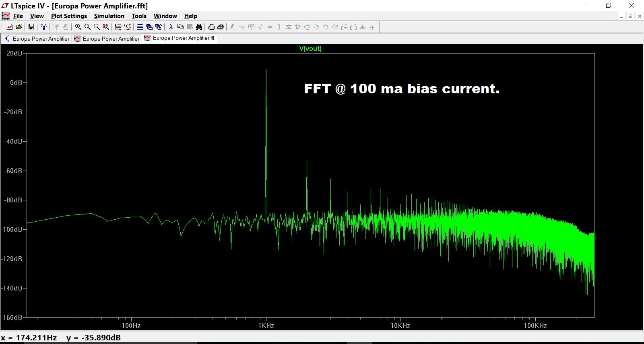This screenshot has width=644, height=344.
Task: Open the View menu
Action: pos(37,16)
